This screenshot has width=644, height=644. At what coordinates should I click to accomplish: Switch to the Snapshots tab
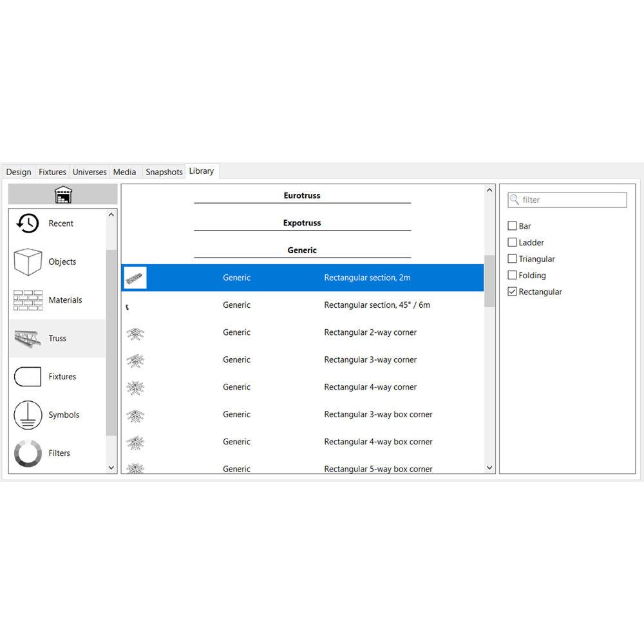164,171
